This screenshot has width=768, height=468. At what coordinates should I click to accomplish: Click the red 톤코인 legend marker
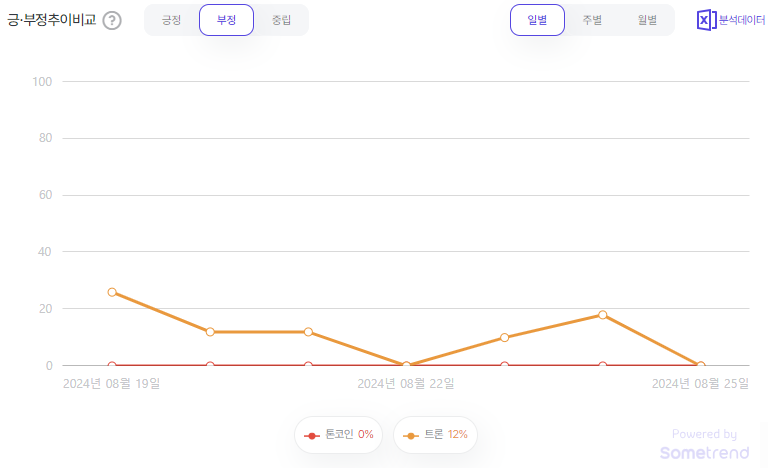pos(313,435)
